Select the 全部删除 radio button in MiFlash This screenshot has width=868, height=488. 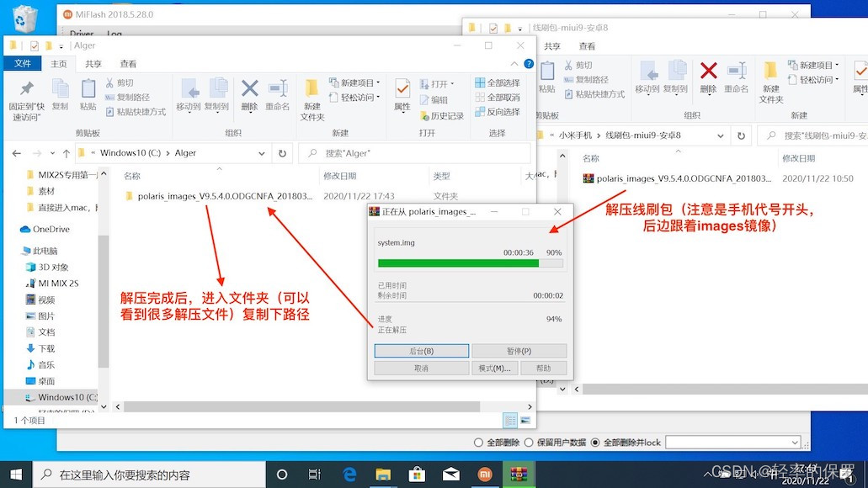click(479, 443)
